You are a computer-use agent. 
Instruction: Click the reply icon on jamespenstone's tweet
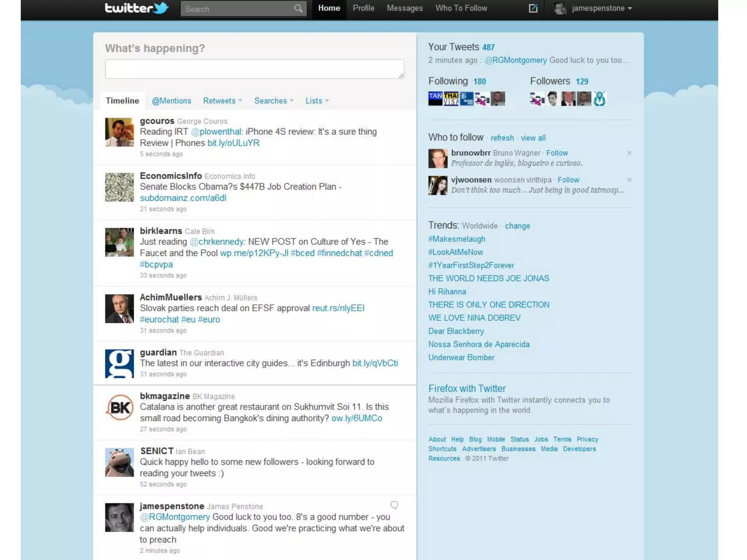(394, 505)
